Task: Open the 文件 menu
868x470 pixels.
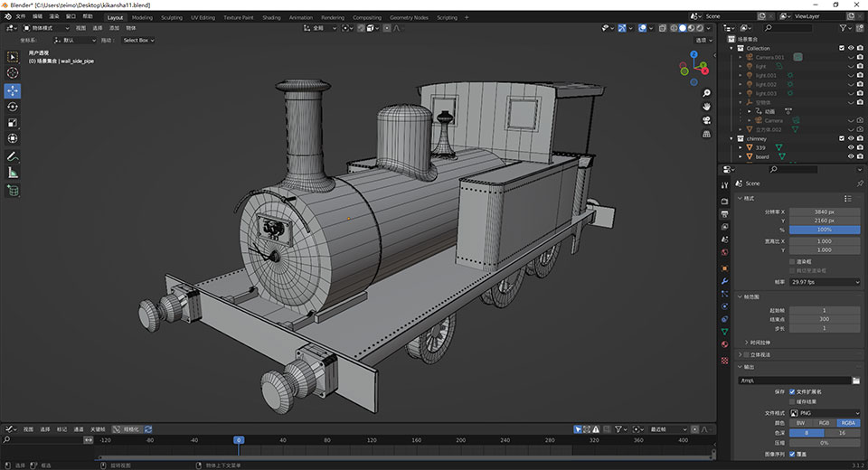Action: [x=21, y=16]
